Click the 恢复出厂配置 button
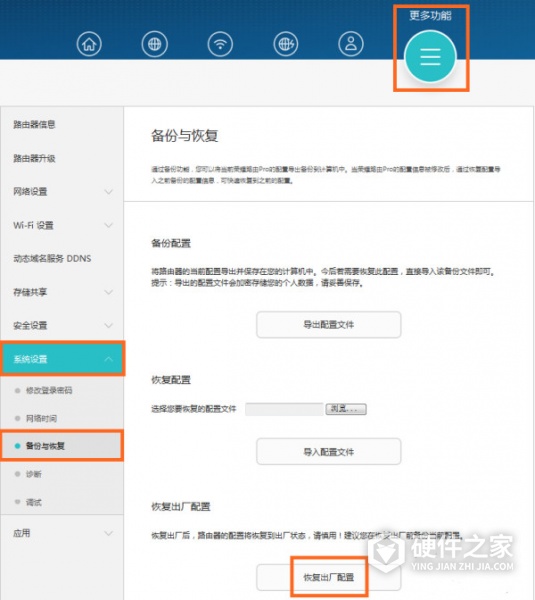Screen dimensions: 535x600 pyautogui.click(x=329, y=577)
